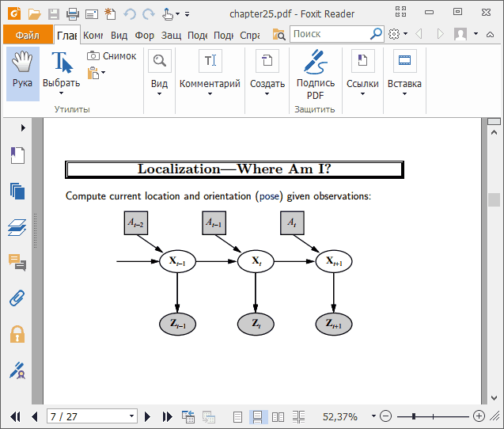
Task: Toggle continuous page view mode
Action: pyautogui.click(x=257, y=417)
